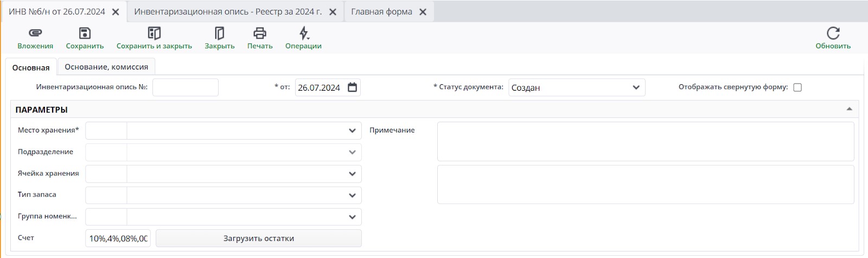The height and width of the screenshot is (258, 868).
Task: Collapse the ПАРАМЕТРЫ section arrow
Action: [x=849, y=109]
